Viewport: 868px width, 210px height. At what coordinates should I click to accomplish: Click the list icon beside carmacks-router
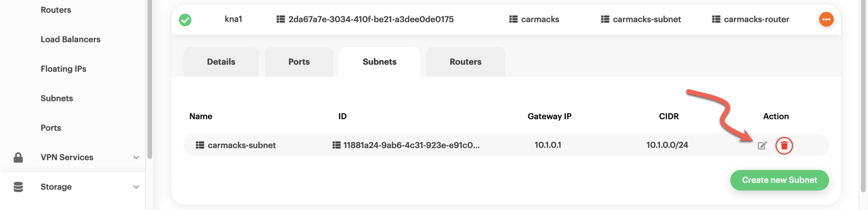coord(716,19)
